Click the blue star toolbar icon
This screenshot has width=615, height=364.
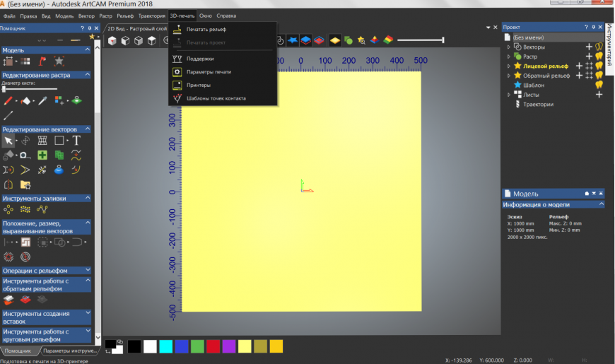[x=293, y=40]
